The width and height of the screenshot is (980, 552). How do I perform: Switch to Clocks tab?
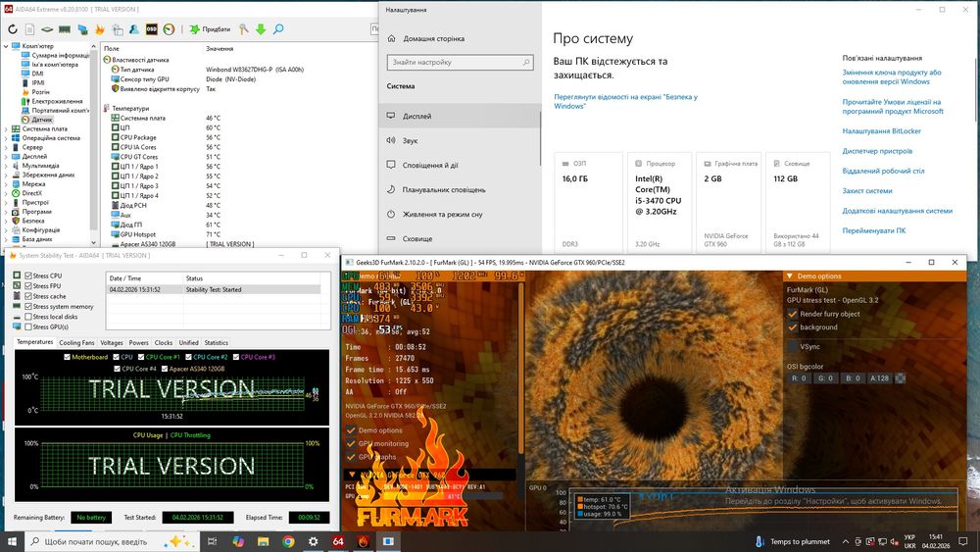[x=163, y=342]
